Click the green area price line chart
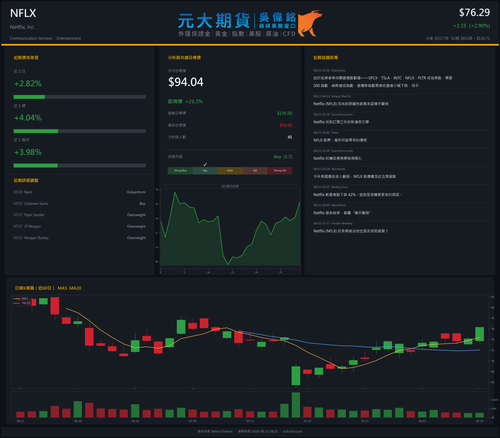Image resolution: width=500 pixels, height=438 pixels. [230, 230]
